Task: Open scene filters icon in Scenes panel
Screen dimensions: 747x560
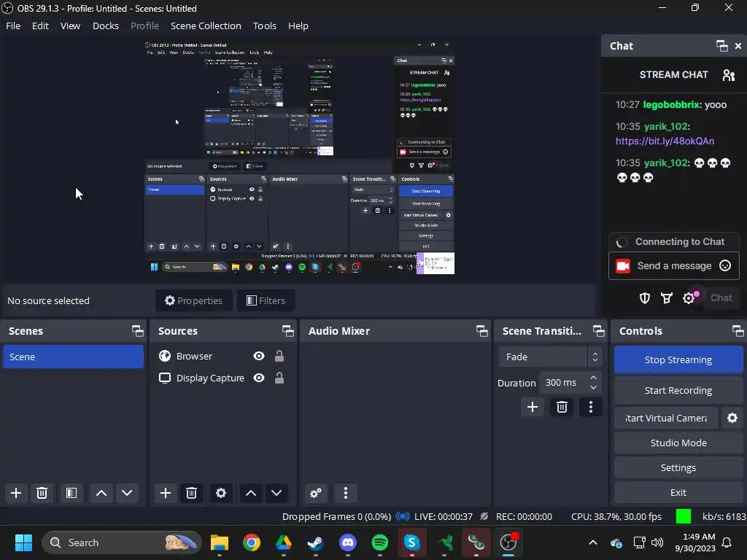Action: coord(71,493)
